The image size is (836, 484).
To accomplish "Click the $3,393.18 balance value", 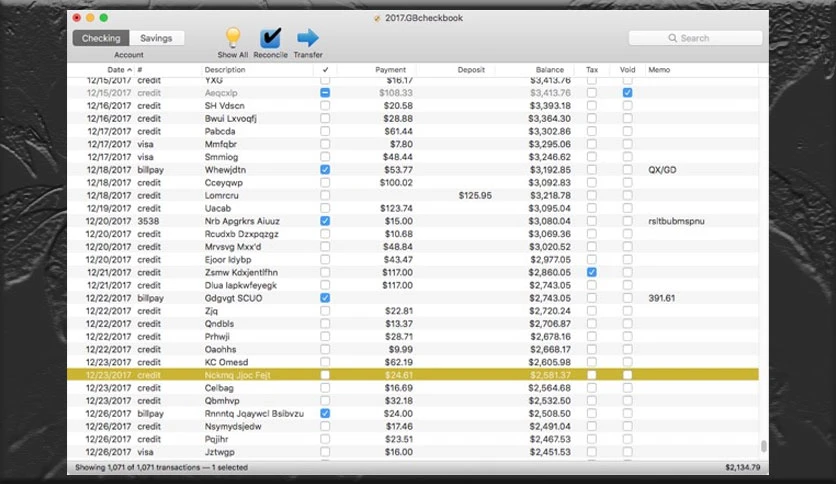I will click(549, 106).
